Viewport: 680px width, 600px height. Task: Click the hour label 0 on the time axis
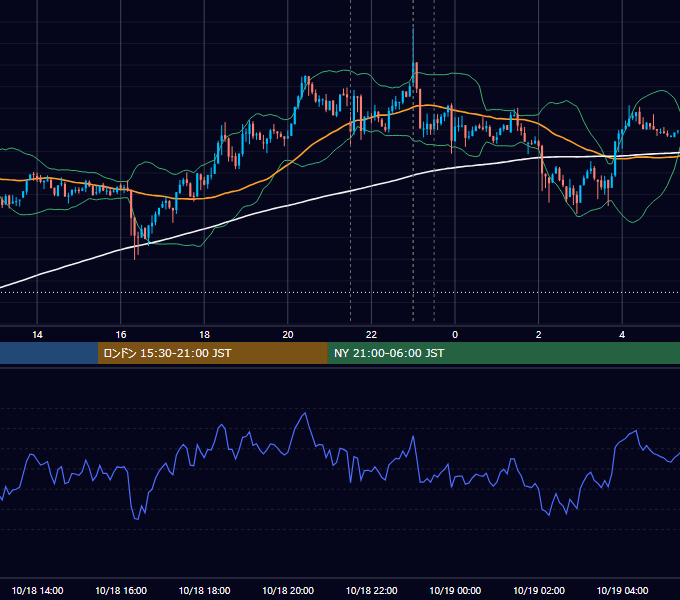point(455,335)
